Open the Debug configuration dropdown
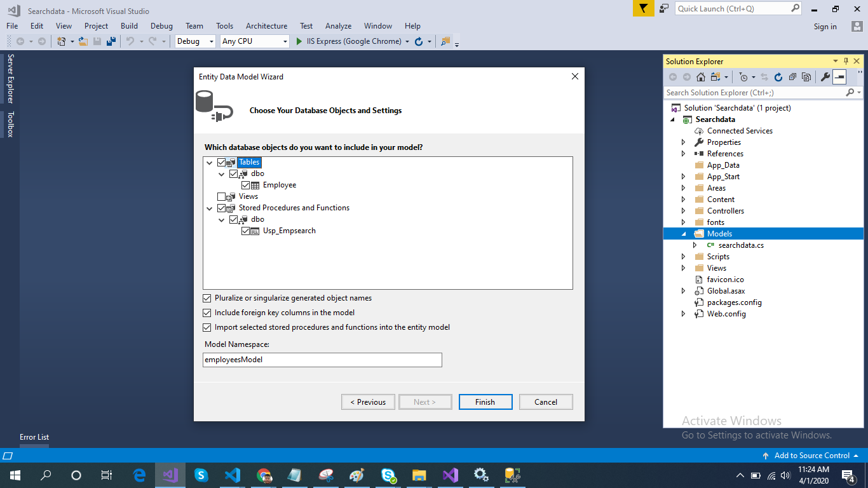This screenshot has height=488, width=868. click(x=196, y=41)
